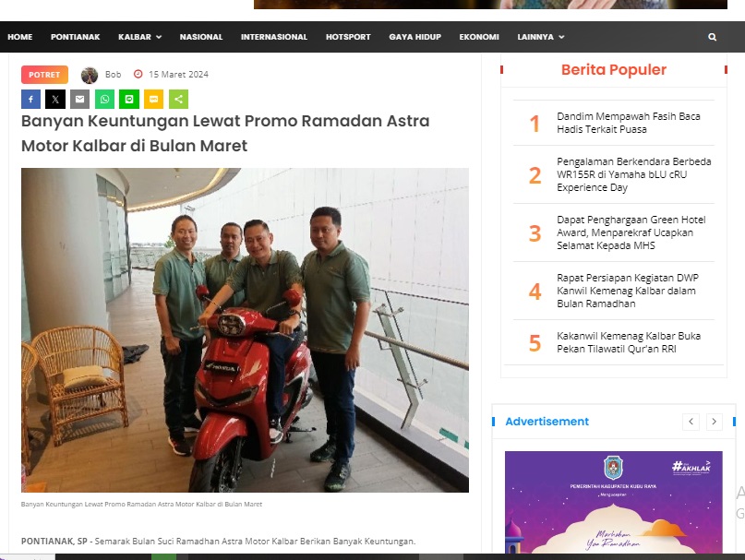Screen dimensions: 745x560
Task: Open Dandim Mempawah Fasih Baca Hadis article
Action: pos(629,123)
